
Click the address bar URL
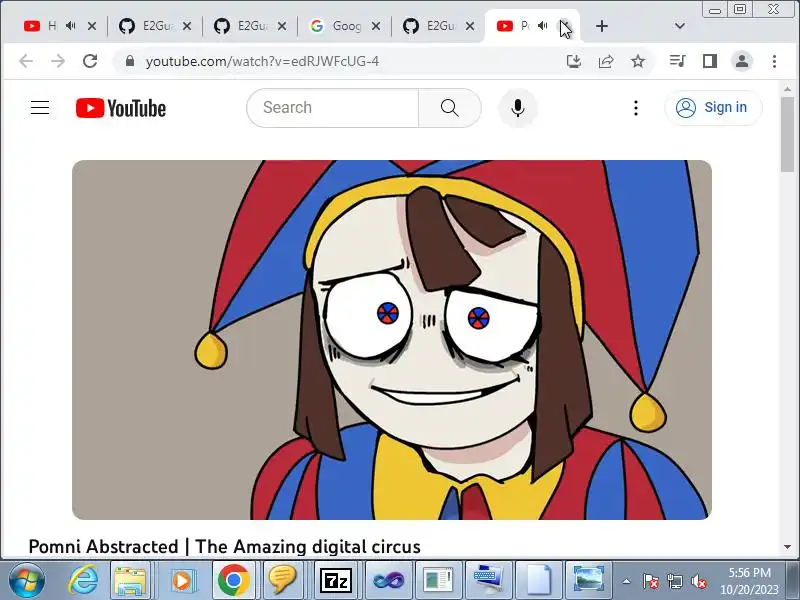(262, 61)
